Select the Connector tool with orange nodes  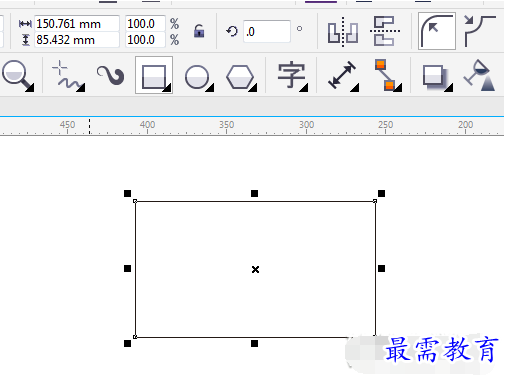click(387, 75)
